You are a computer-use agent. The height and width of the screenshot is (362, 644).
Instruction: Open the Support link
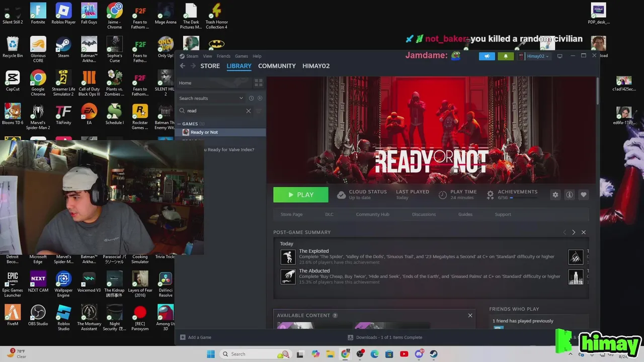pyautogui.click(x=503, y=214)
